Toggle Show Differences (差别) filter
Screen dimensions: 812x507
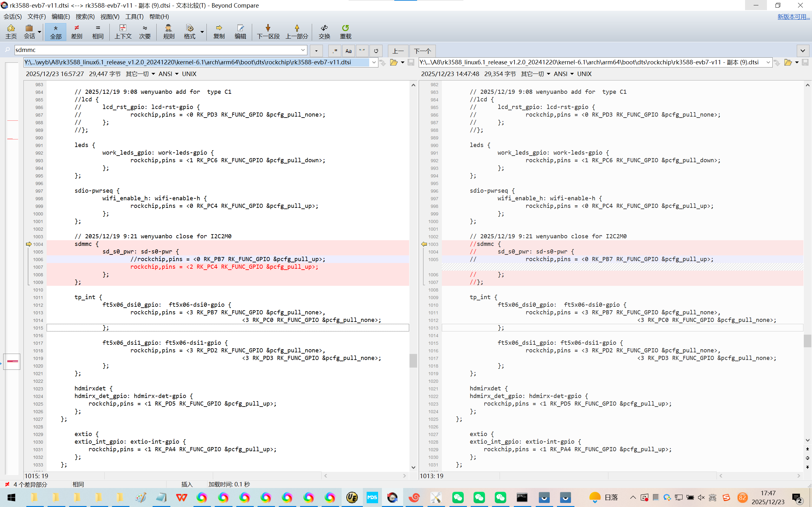tap(76, 31)
